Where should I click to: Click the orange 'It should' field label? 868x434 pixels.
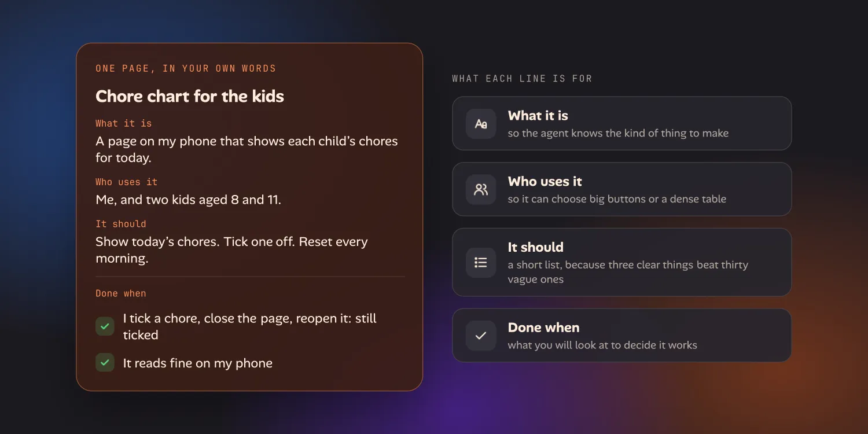coord(121,224)
